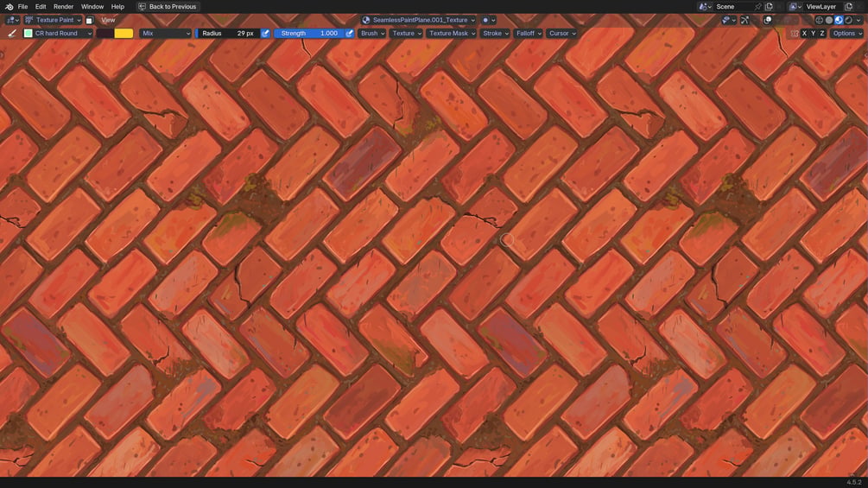The height and width of the screenshot is (488, 868).
Task: Open the File menu
Action: (x=22, y=7)
